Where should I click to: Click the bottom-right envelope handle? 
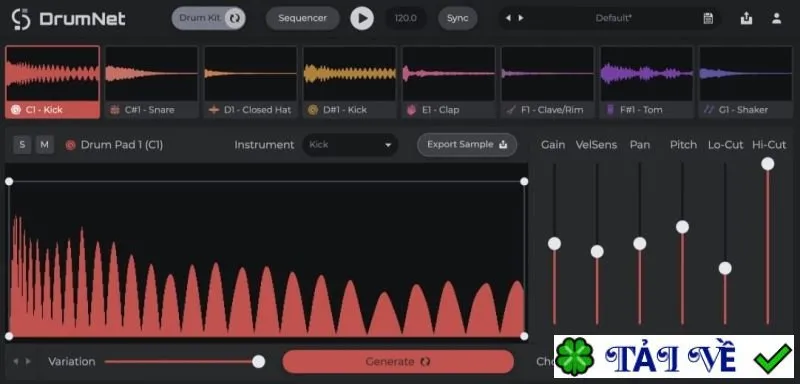pos(524,336)
